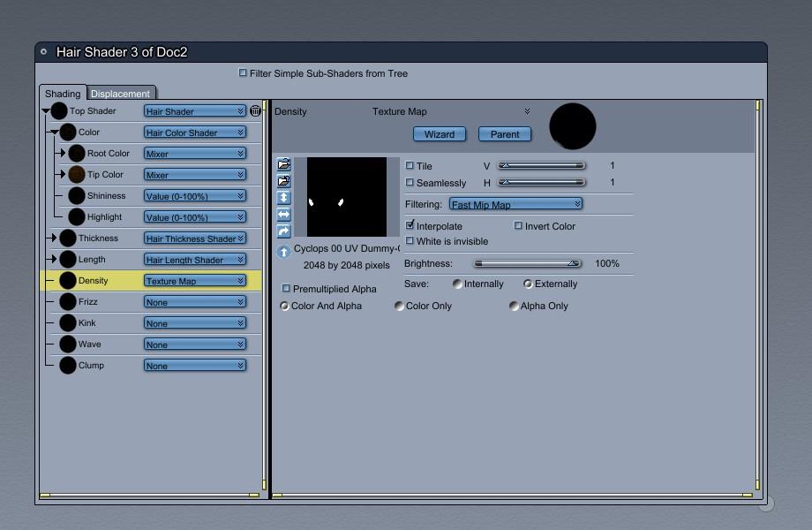Expand the Length tree node
Image resolution: width=812 pixels, height=530 pixels.
(54, 259)
